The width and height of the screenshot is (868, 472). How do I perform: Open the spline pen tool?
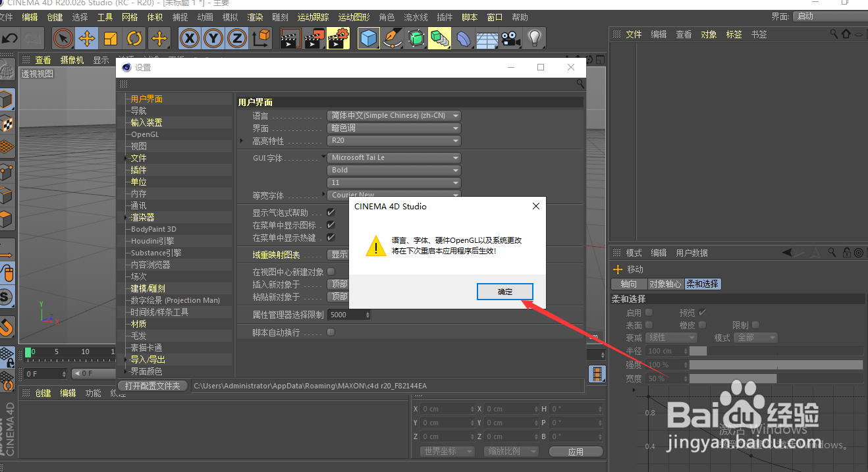pyautogui.click(x=393, y=39)
